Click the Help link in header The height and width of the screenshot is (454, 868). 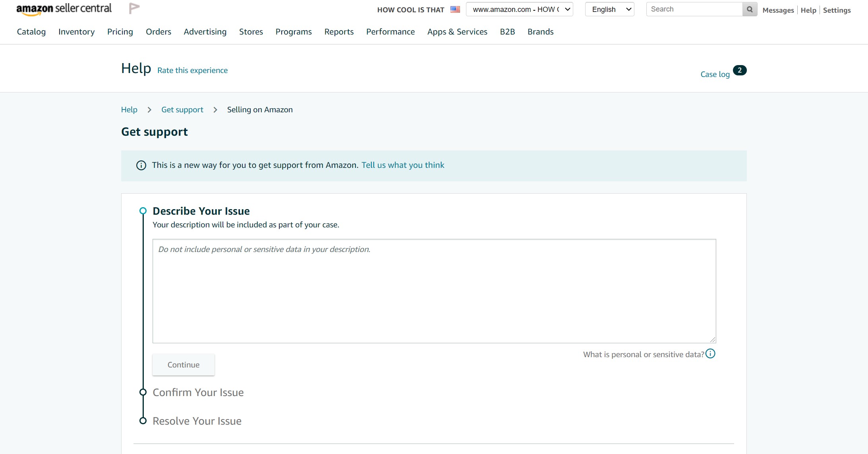808,10
